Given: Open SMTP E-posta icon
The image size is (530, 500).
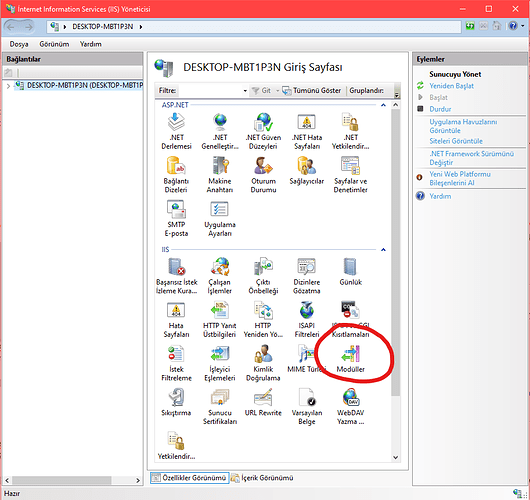Looking at the screenshot, I should 176,218.
